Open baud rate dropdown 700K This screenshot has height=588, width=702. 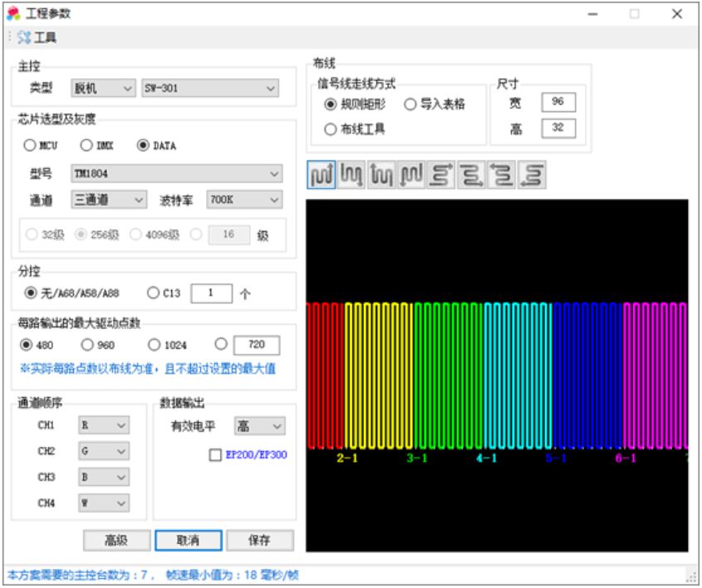point(244,199)
